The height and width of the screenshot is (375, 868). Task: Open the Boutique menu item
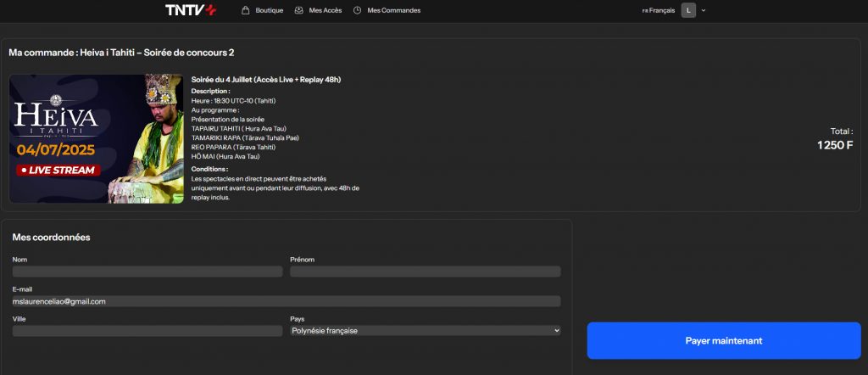coord(270,10)
